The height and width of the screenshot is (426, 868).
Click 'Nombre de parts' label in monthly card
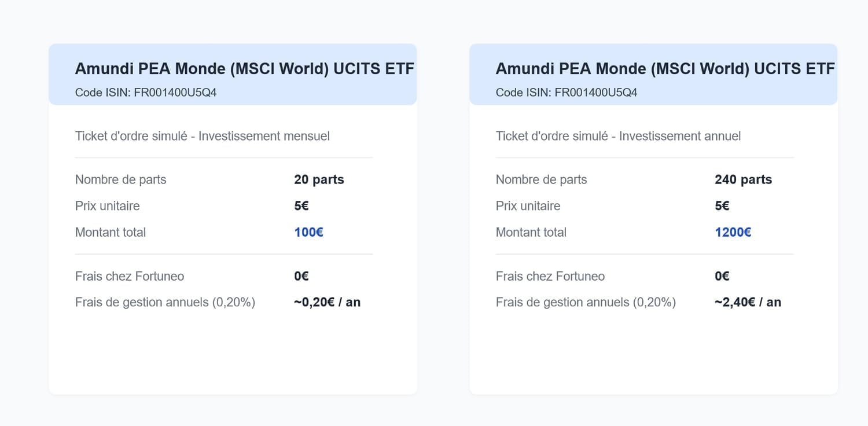tap(120, 179)
